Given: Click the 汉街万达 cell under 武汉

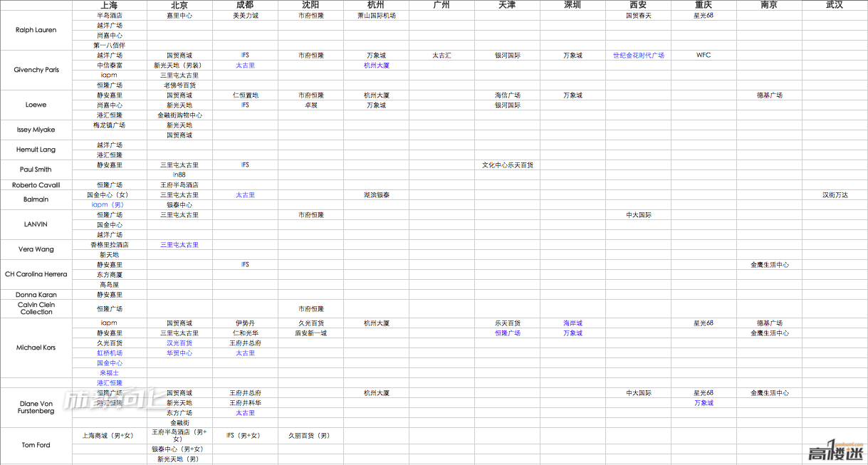Looking at the screenshot, I should pyautogui.click(x=835, y=194).
